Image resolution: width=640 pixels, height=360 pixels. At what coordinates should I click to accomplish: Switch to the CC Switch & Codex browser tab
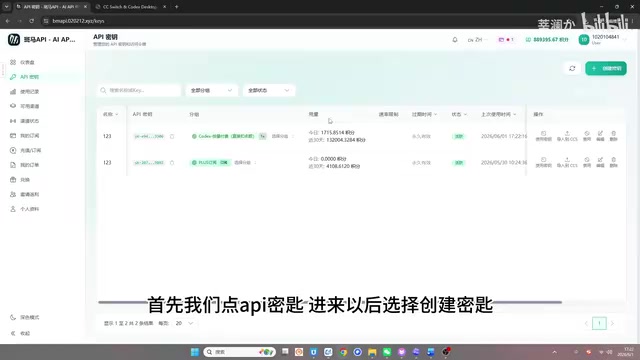(x=130, y=7)
